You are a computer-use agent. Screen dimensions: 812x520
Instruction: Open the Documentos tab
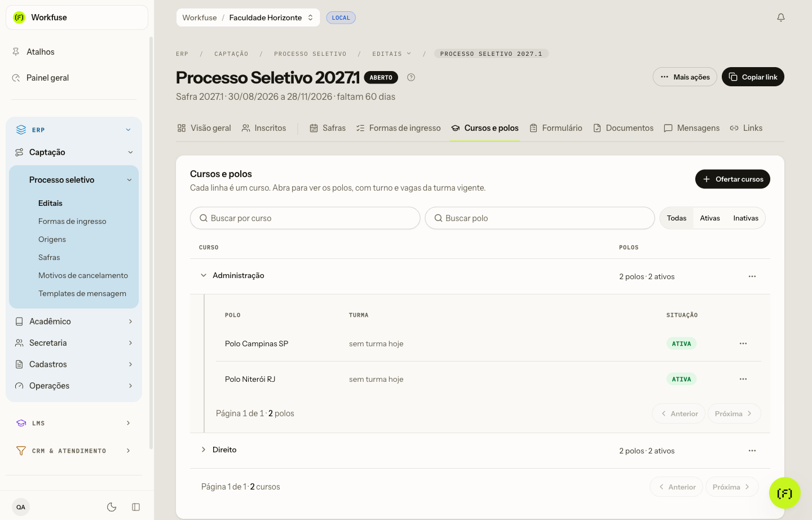(x=623, y=128)
